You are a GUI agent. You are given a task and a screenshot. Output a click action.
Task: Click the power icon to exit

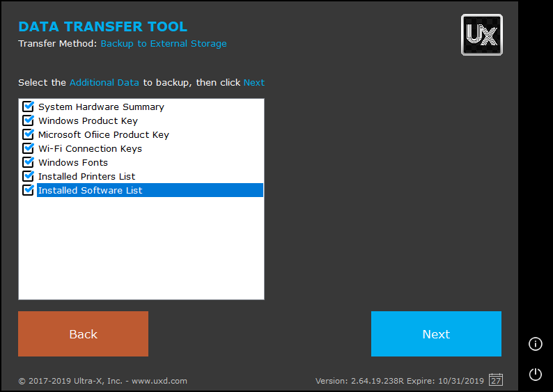535,374
